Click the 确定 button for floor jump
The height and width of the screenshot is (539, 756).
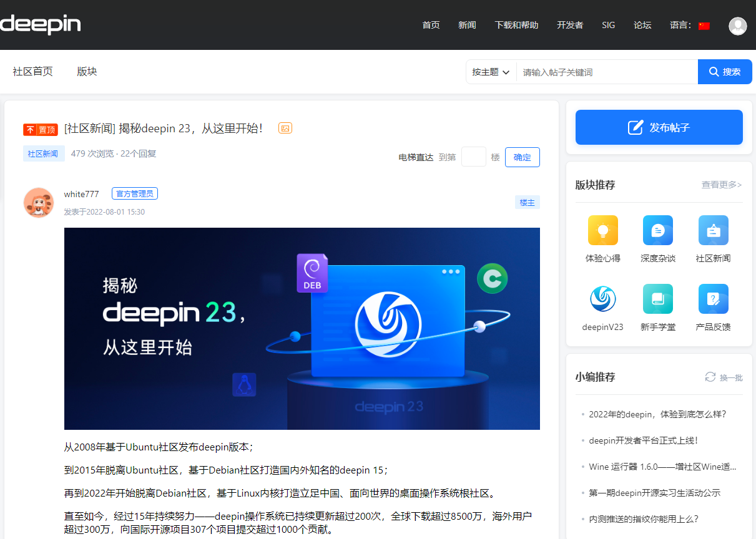coord(523,157)
